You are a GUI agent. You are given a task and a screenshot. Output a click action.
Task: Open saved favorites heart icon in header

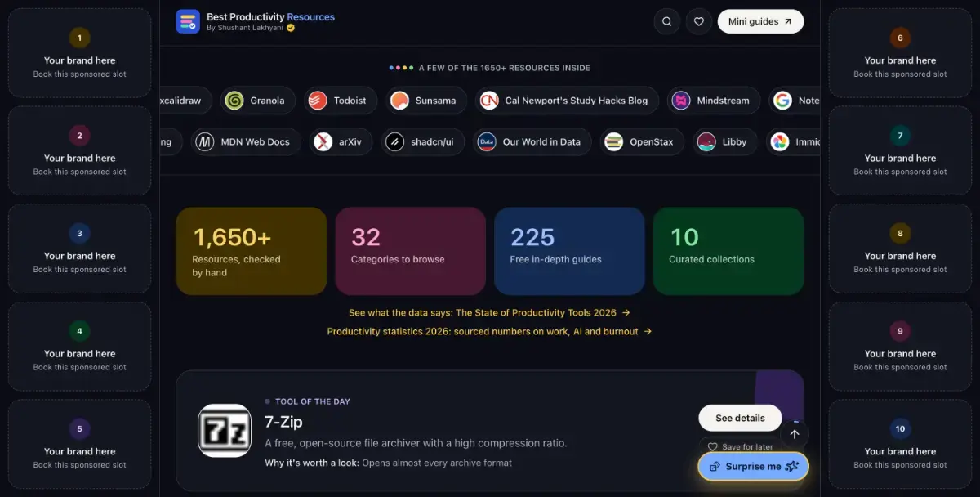click(698, 22)
